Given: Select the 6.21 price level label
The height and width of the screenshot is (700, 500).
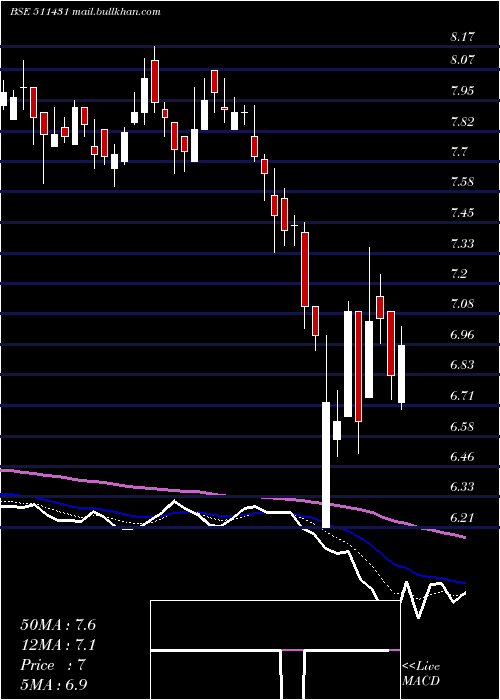Looking at the screenshot, I should [x=462, y=518].
